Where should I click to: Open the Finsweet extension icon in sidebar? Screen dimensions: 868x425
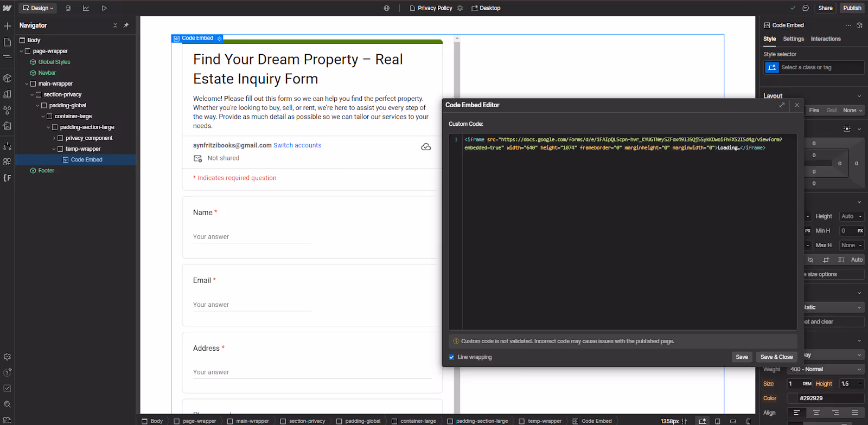pyautogui.click(x=8, y=177)
